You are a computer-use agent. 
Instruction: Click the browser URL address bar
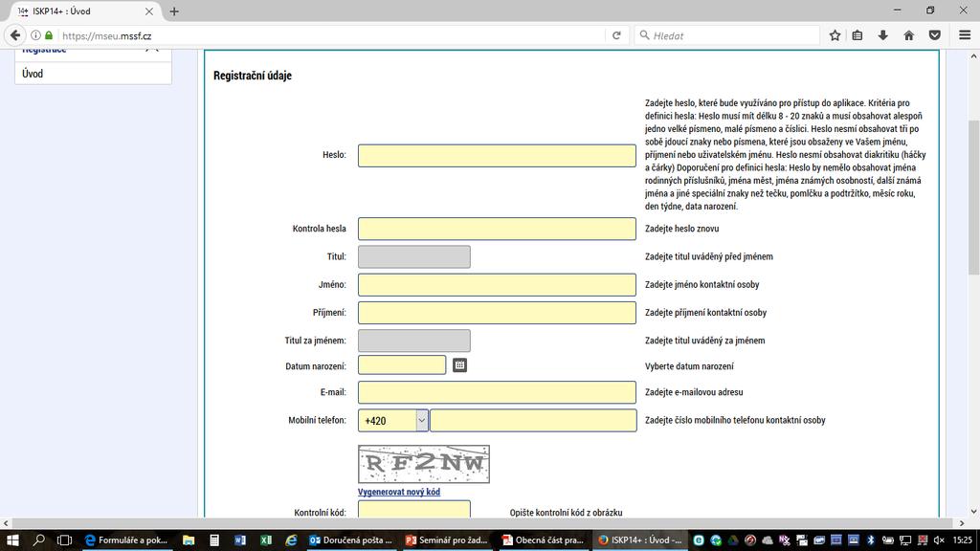331,35
